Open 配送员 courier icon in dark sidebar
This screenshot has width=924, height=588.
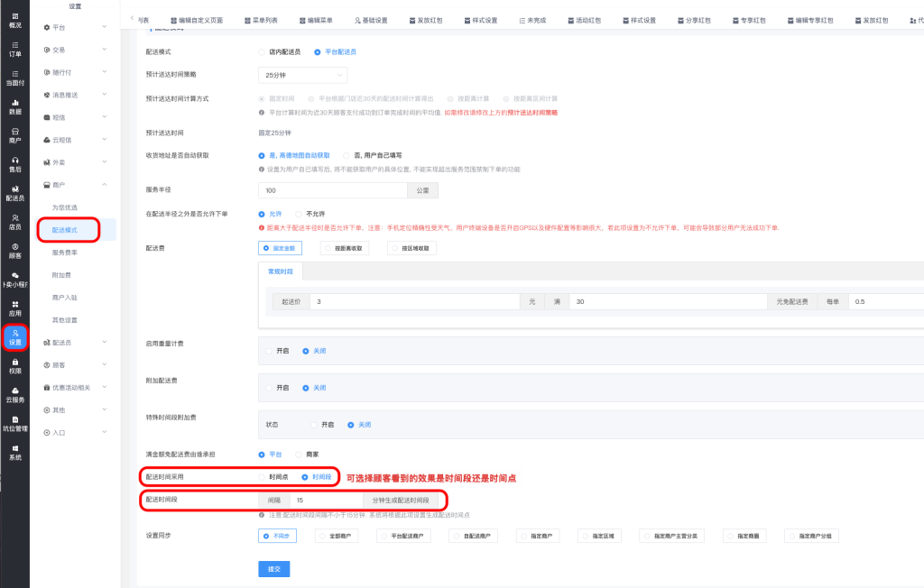pos(14,192)
